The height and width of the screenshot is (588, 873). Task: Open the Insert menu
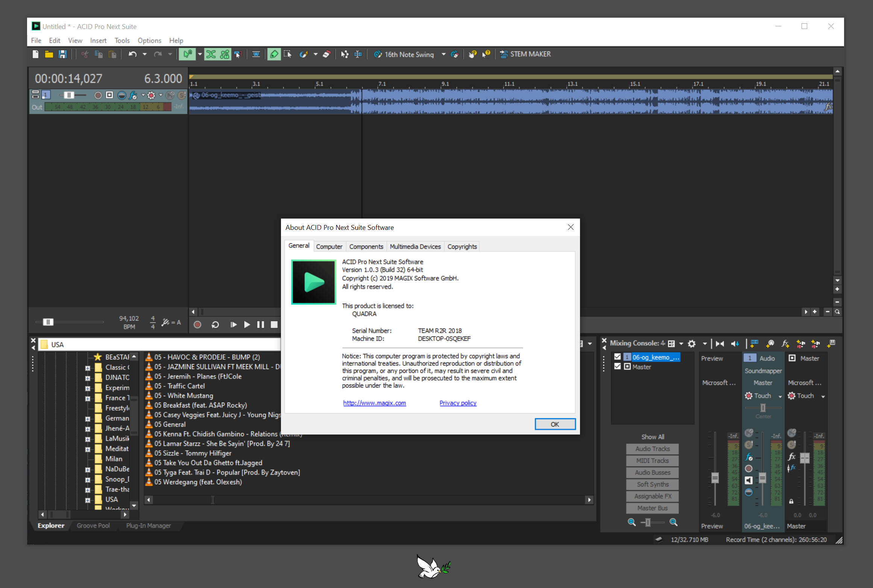pyautogui.click(x=98, y=40)
